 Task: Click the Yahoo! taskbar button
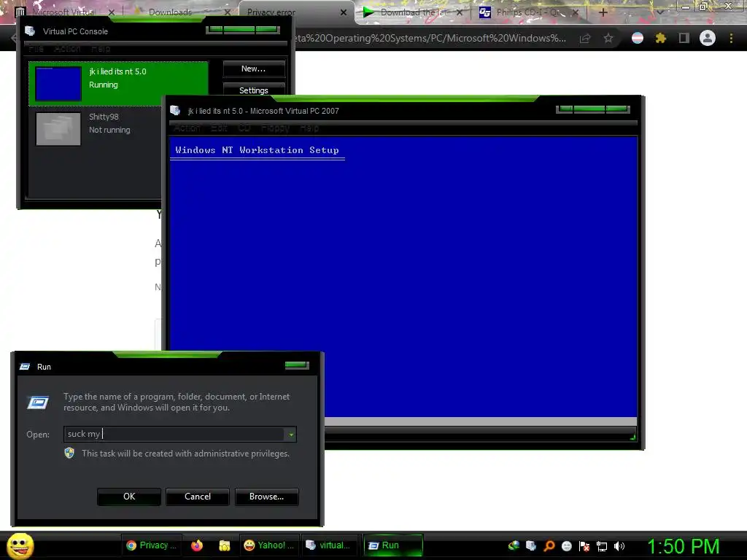point(269,545)
